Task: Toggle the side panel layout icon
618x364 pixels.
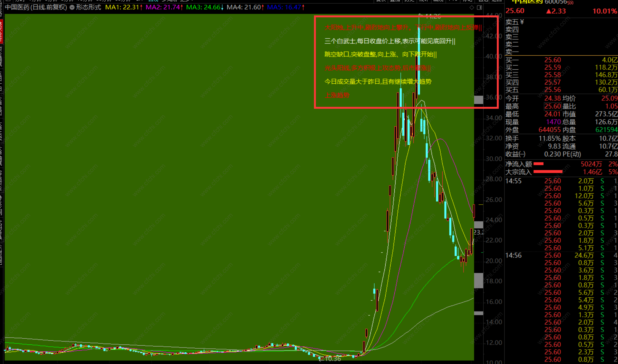Action: pyautogui.click(x=479, y=7)
